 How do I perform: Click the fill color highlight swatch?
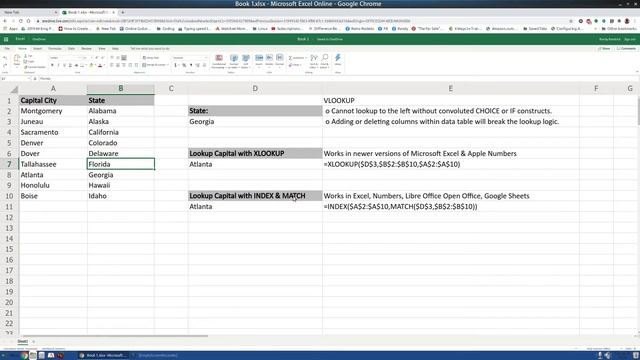(91, 65)
